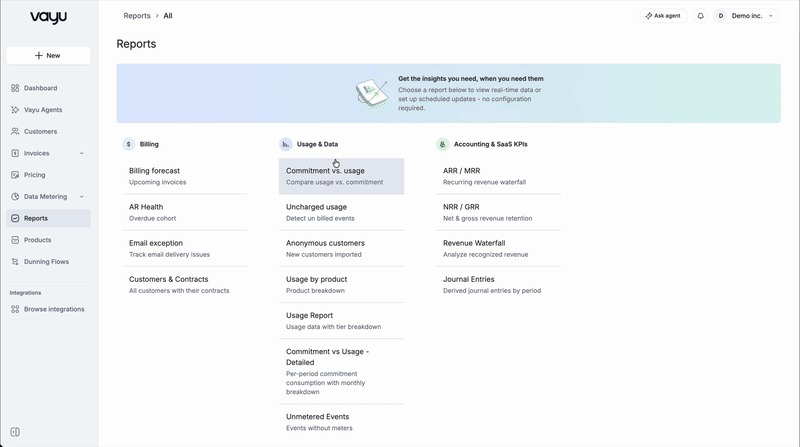Click the Browse integrations grid icon
Viewport: 800px width, 447px height.
15,309
